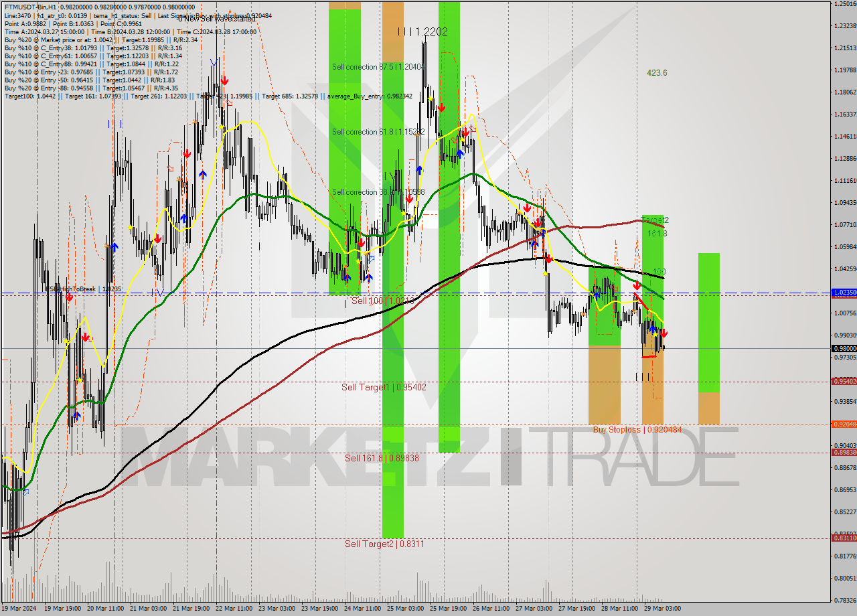857x616 pixels.
Task: Click the red 0.89838 price tag
Action: click(843, 452)
